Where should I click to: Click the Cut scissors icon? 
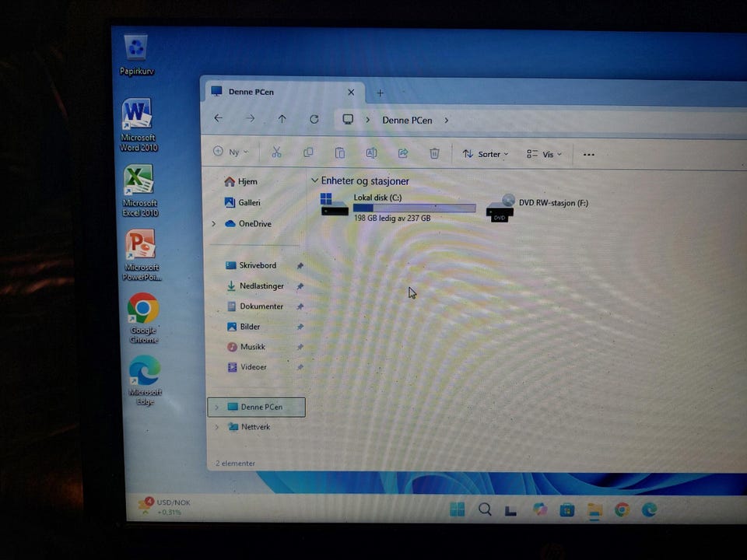(276, 152)
